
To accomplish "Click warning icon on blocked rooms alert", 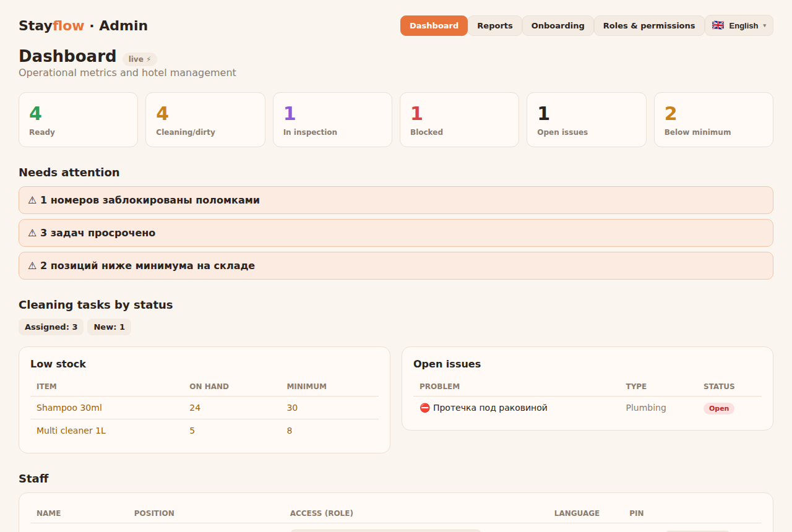I will pyautogui.click(x=32, y=200).
